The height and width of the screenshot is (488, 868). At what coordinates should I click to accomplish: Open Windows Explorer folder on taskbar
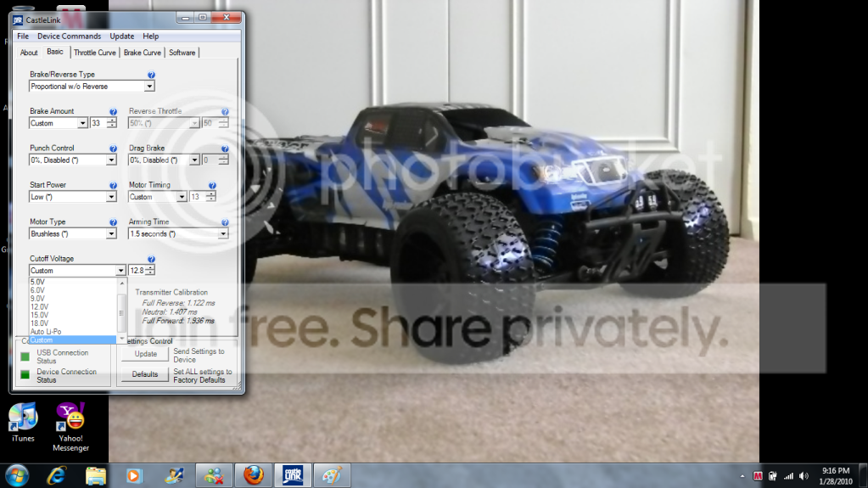coord(96,476)
